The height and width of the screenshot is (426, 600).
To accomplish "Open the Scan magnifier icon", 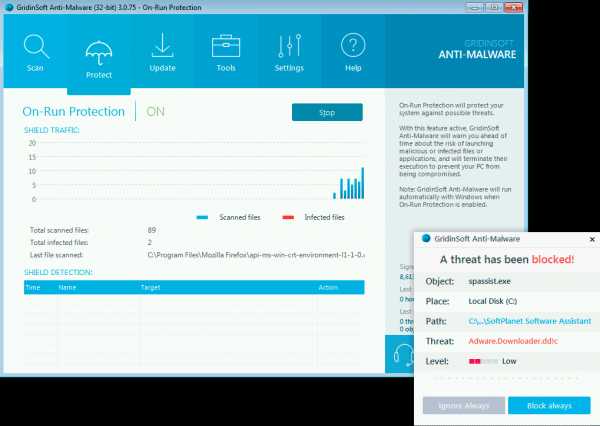I will 36,47.
